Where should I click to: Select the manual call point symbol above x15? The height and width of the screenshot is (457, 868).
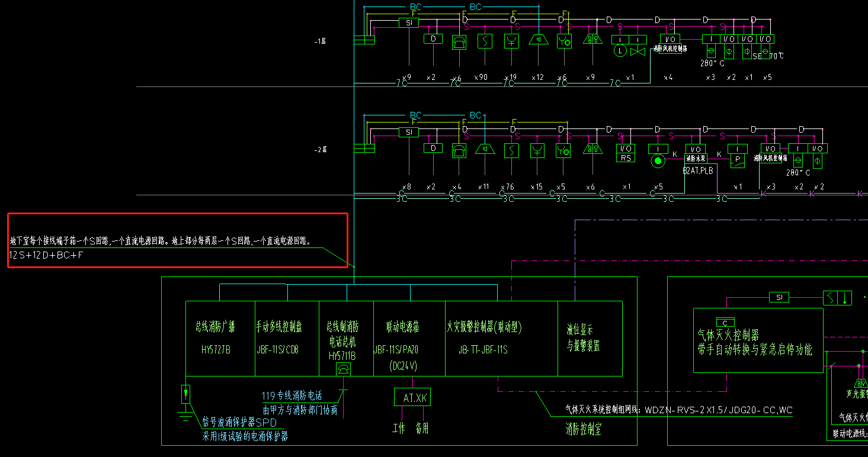(537, 150)
